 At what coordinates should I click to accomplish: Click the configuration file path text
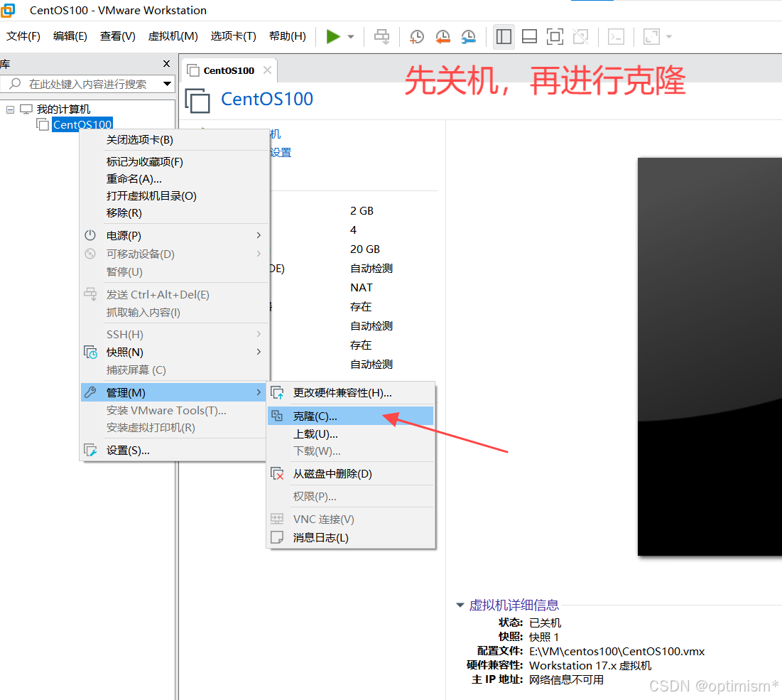tap(617, 652)
